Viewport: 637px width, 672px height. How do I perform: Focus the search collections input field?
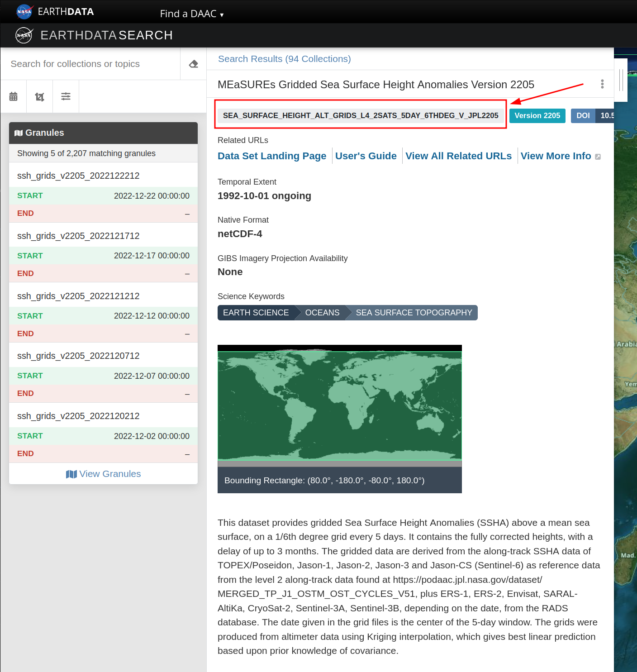[90, 64]
